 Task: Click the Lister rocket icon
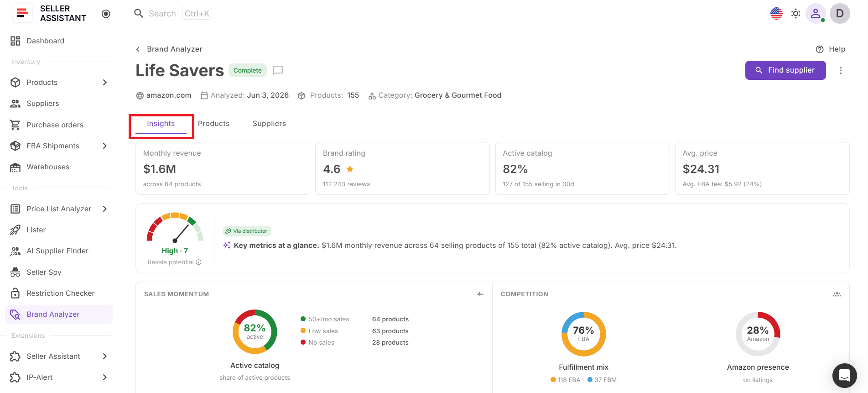[x=16, y=230]
